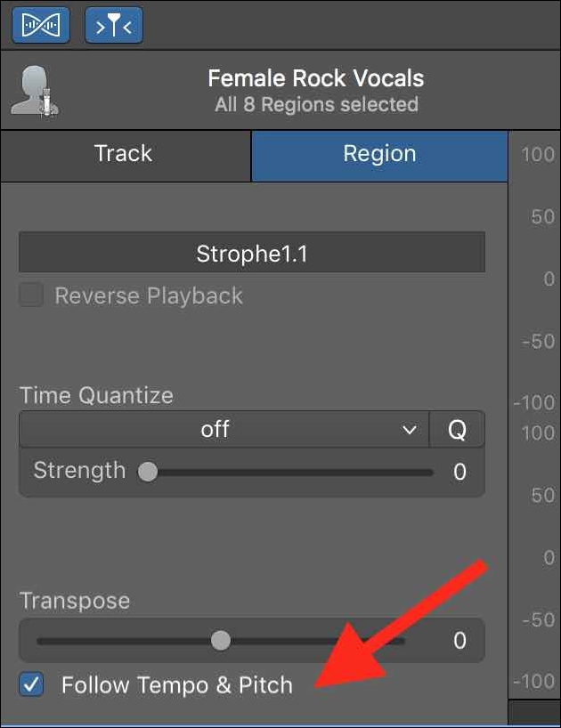Click the Strength value showing 0

click(x=459, y=472)
